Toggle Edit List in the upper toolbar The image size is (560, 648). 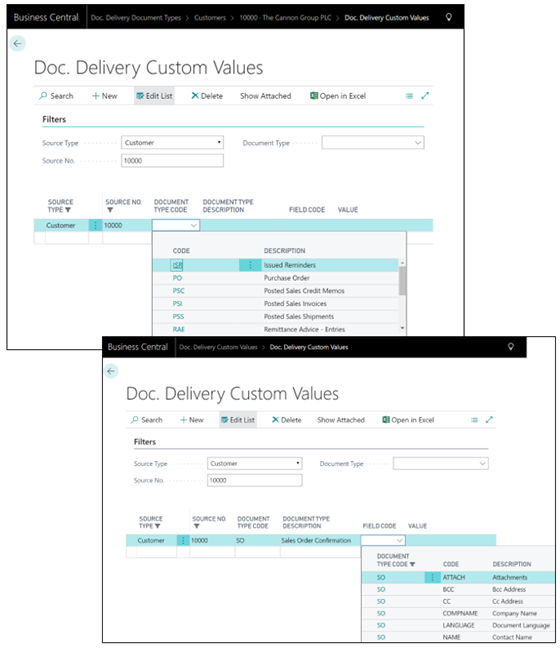point(154,96)
